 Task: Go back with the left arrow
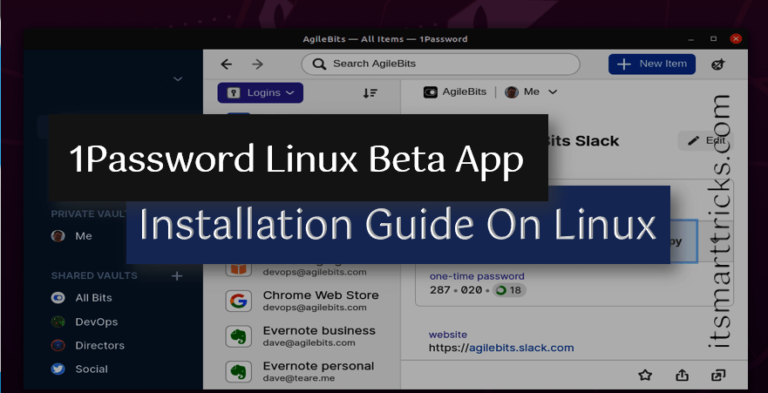point(226,64)
